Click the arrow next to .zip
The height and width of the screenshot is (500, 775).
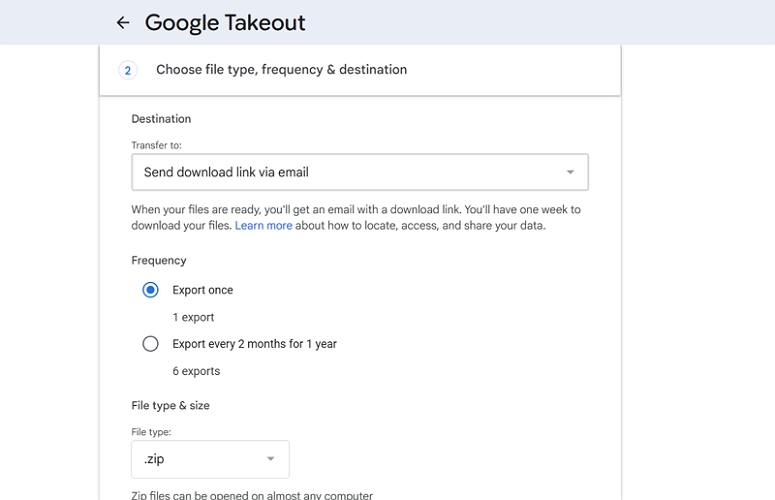tap(270, 459)
